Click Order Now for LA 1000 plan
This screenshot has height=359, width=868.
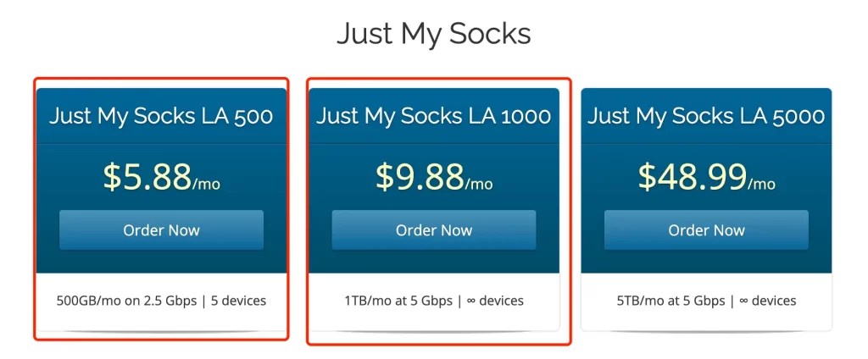coord(434,230)
